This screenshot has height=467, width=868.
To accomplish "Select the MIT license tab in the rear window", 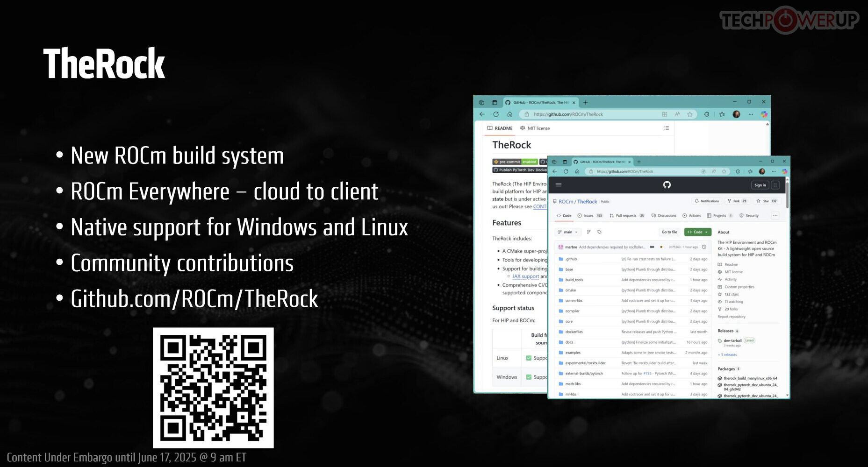I will point(535,128).
